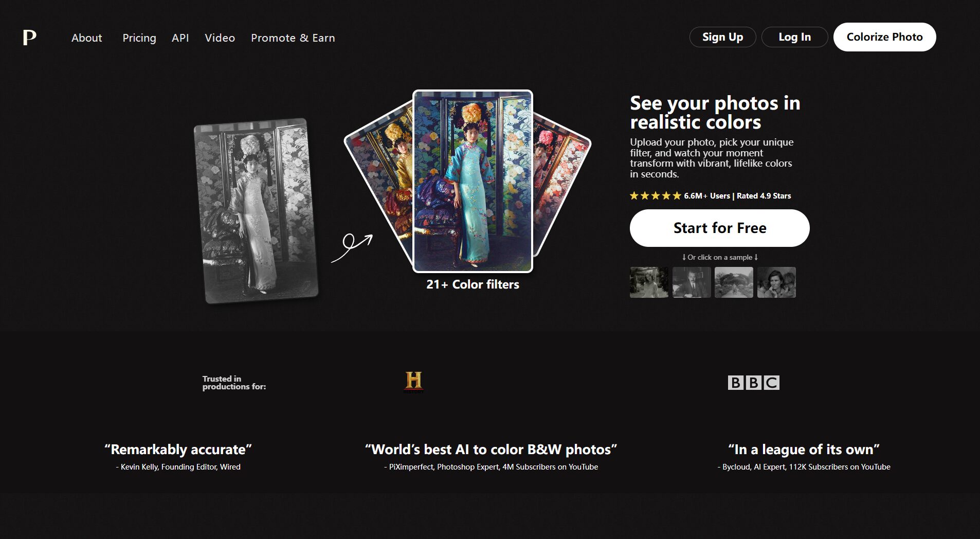Click the P logo in the header

(29, 38)
